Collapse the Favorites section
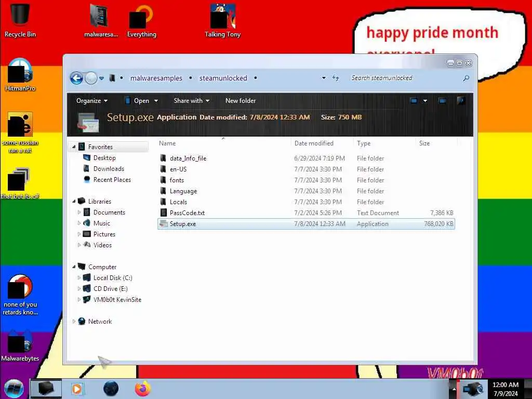Viewport: 532px width, 399px height. coord(74,147)
